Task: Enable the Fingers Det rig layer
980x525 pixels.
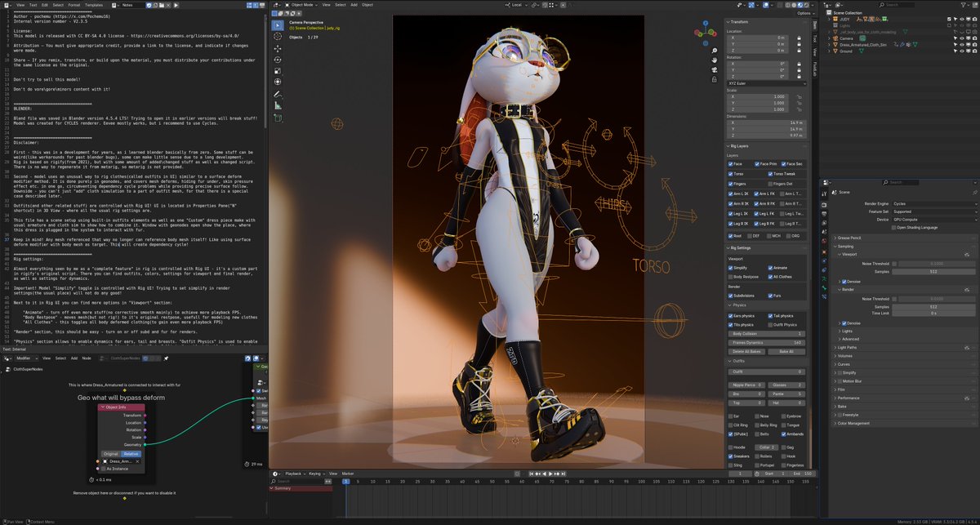Action: pos(769,184)
